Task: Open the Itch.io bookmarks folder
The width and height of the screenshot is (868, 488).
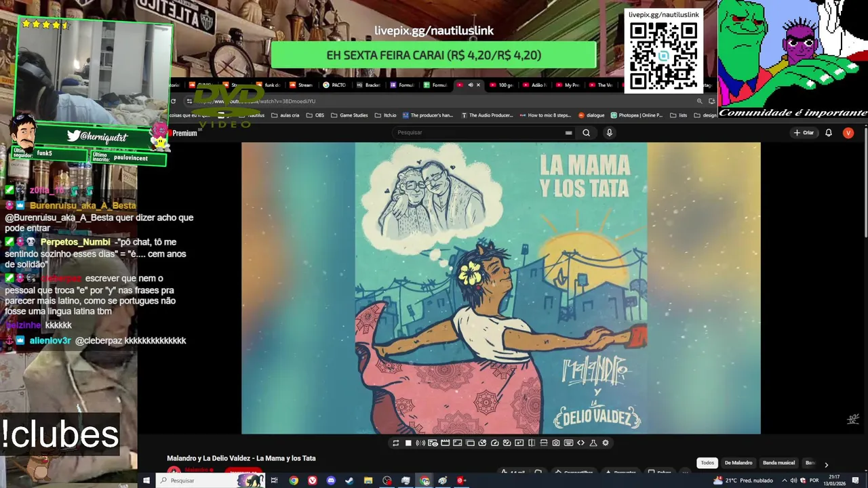Action: [x=385, y=115]
